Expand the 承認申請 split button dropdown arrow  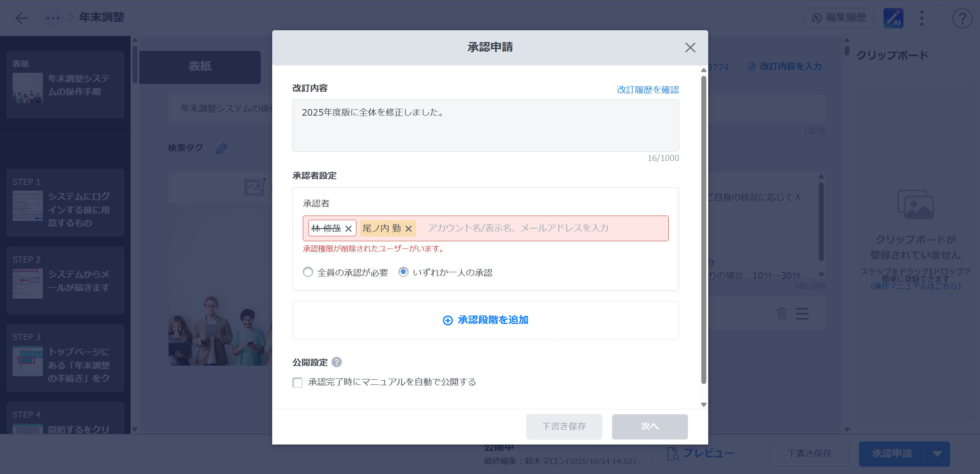(x=937, y=454)
